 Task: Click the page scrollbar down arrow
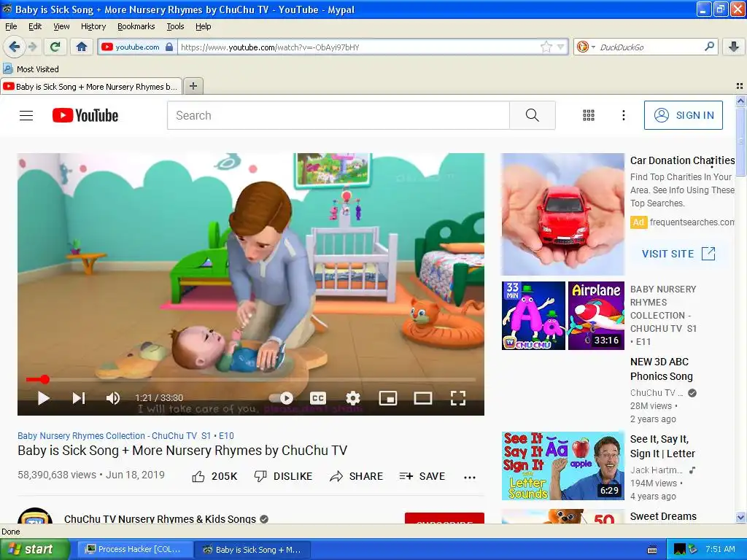(740, 518)
